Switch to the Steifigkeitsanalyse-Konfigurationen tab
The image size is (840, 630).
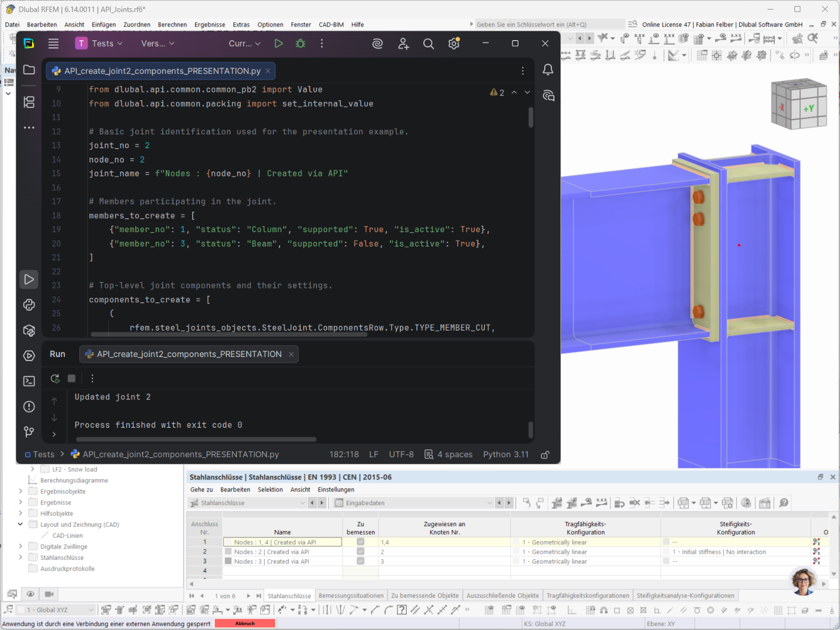685,596
